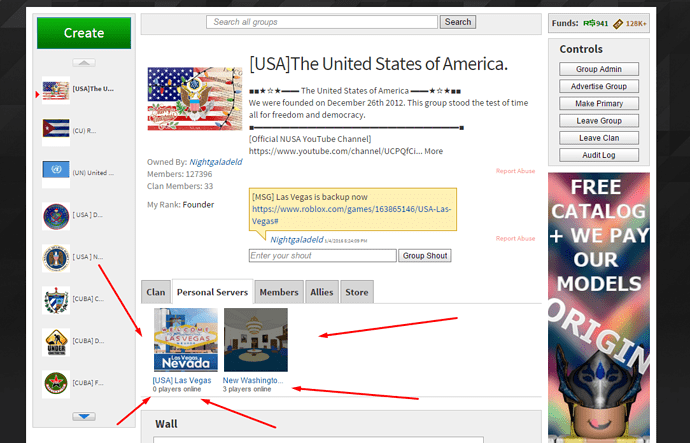Click the New Washingto... server link

coord(253,380)
